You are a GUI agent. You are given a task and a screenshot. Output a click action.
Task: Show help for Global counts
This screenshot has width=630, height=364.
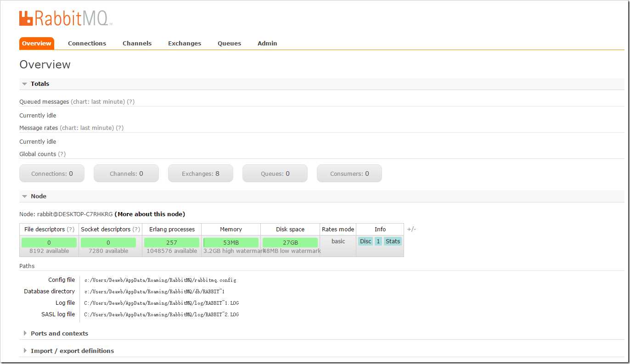coord(62,154)
